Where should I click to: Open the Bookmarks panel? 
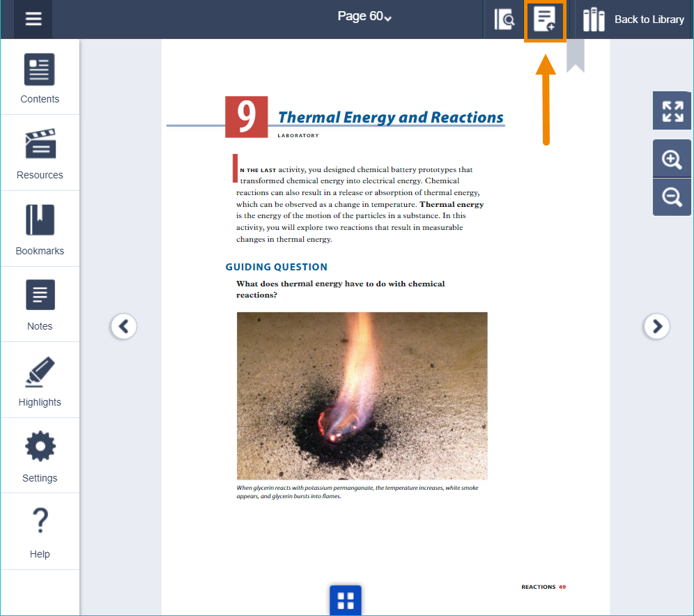coord(40,229)
